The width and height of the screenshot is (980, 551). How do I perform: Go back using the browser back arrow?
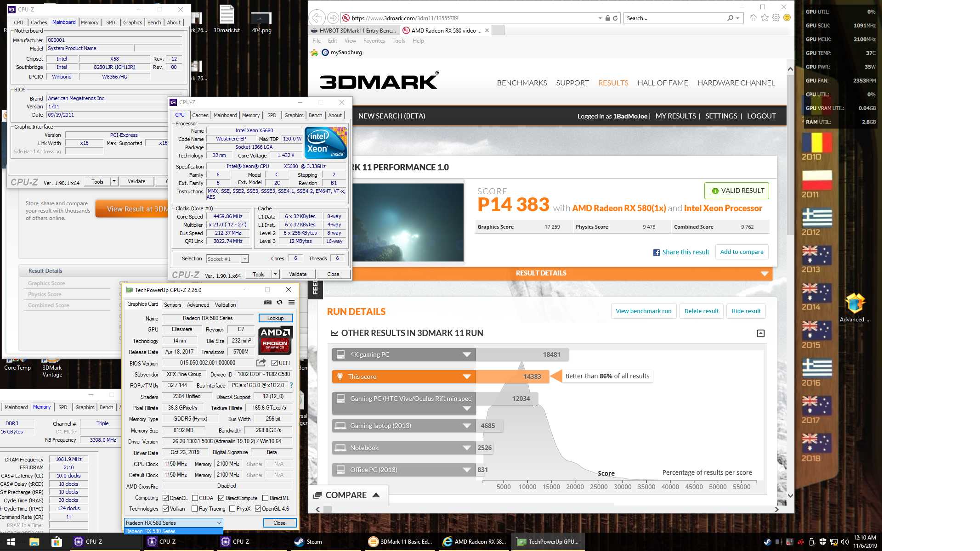pos(317,18)
